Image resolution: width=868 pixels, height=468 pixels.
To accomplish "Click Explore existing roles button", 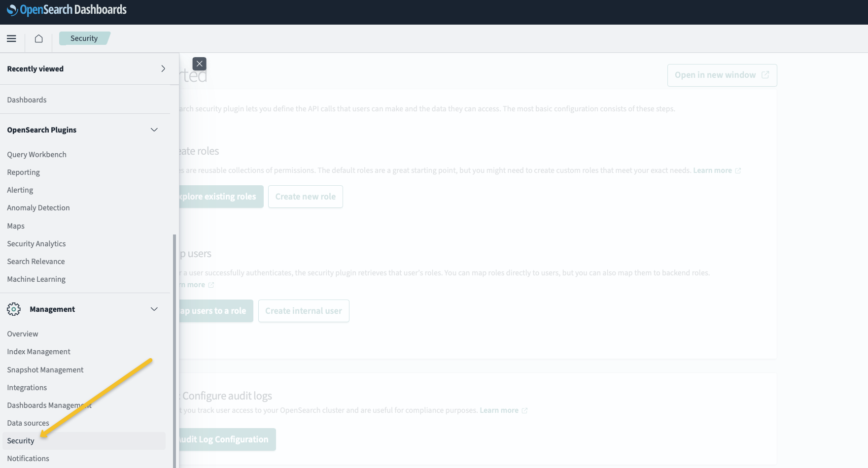I will (x=221, y=197).
